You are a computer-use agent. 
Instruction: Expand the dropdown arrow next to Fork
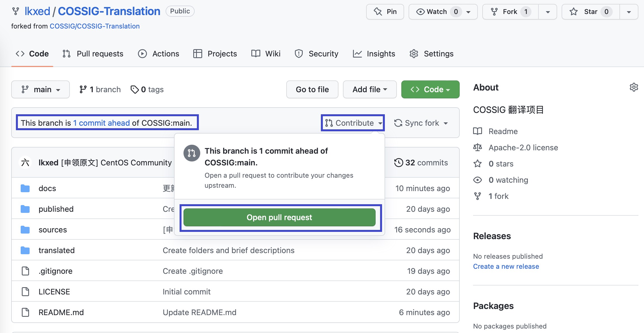[548, 12]
